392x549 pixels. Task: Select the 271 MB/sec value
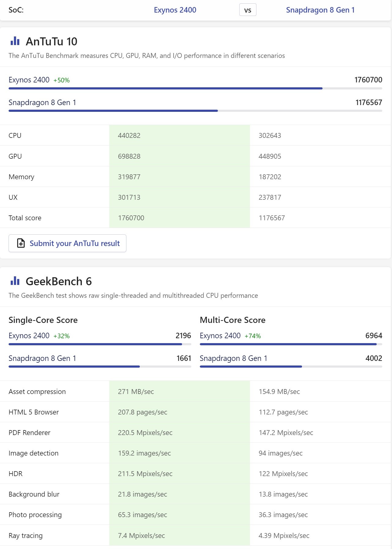pyautogui.click(x=136, y=392)
